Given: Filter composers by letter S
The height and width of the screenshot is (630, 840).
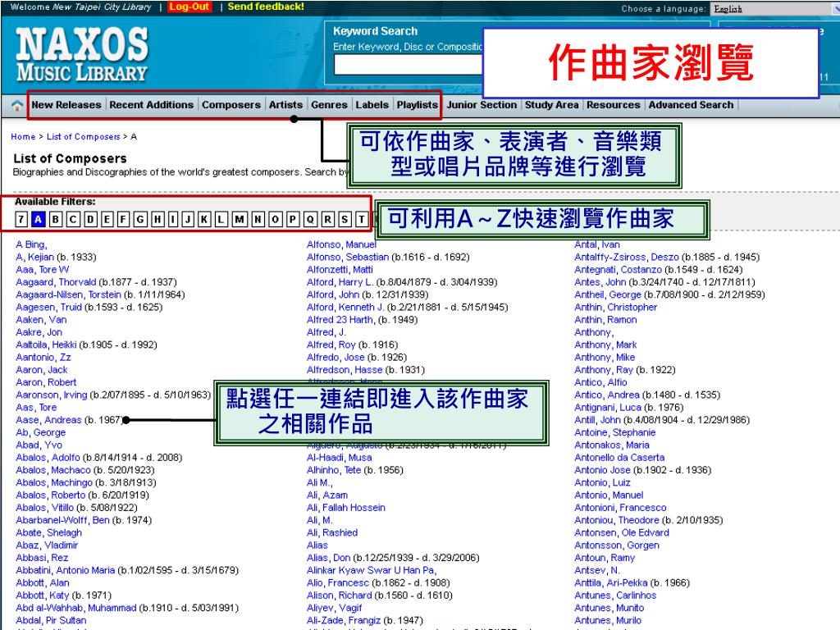Looking at the screenshot, I should [x=345, y=219].
